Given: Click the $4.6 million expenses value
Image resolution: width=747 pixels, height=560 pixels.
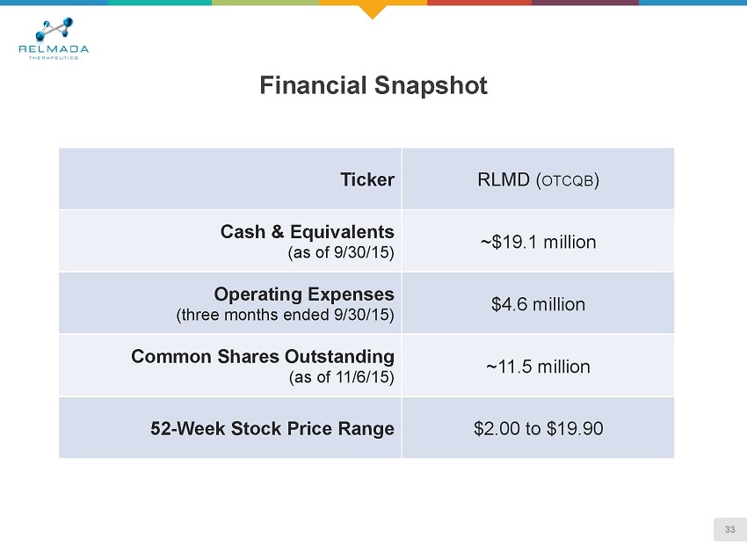Looking at the screenshot, I should (x=538, y=304).
